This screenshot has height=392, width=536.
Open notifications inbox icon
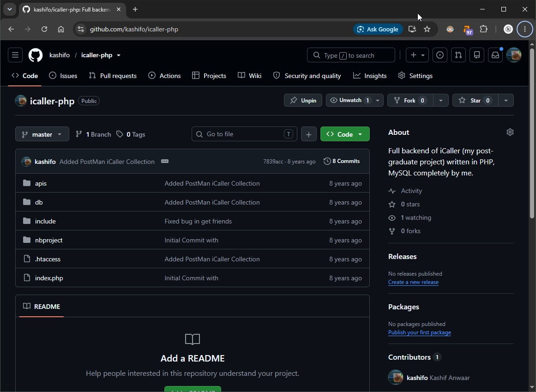pos(495,55)
